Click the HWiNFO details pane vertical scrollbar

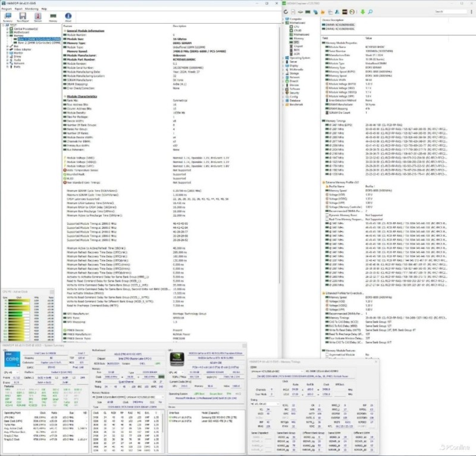coord(279,155)
